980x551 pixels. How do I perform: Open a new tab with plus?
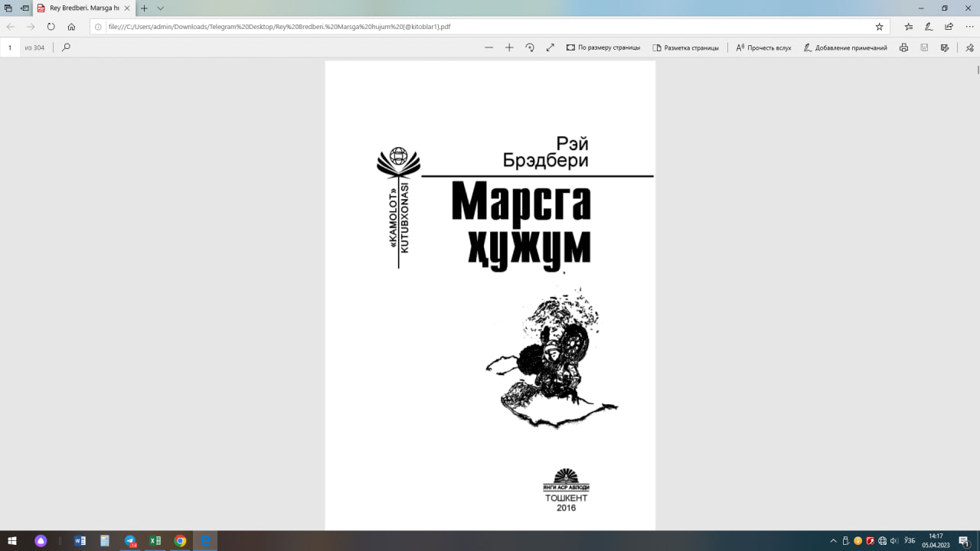click(x=143, y=8)
